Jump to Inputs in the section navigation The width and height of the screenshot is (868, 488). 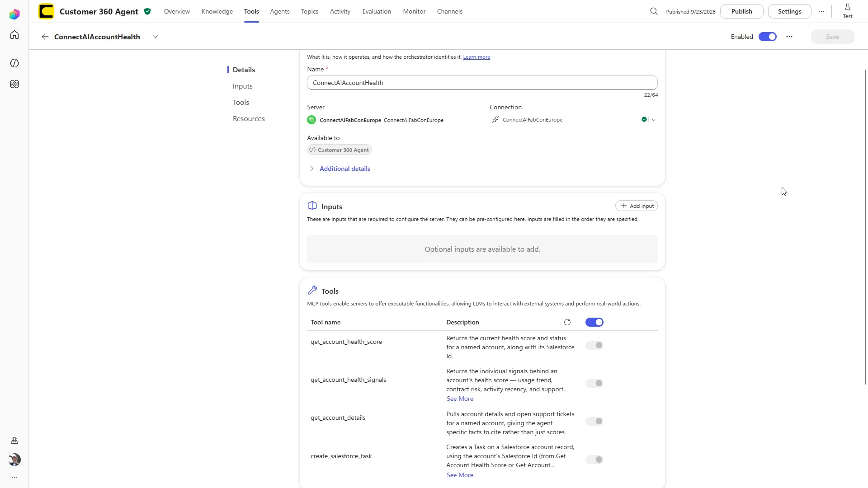243,86
